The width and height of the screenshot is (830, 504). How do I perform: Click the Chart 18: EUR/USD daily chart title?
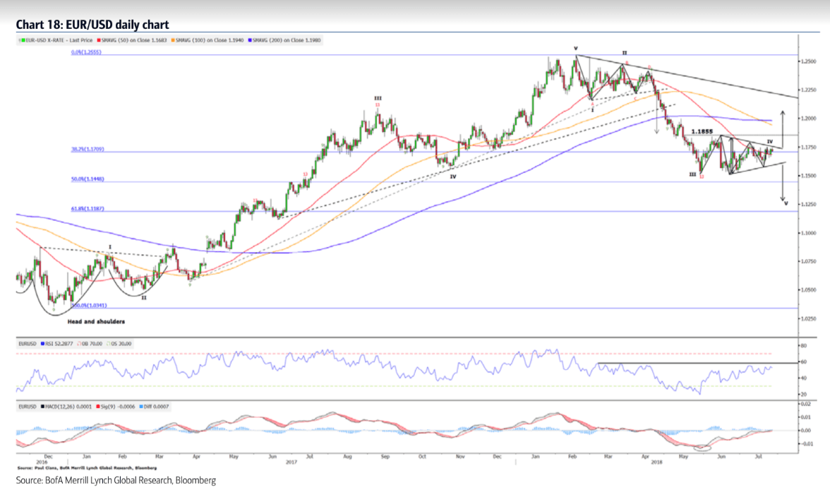pos(92,25)
